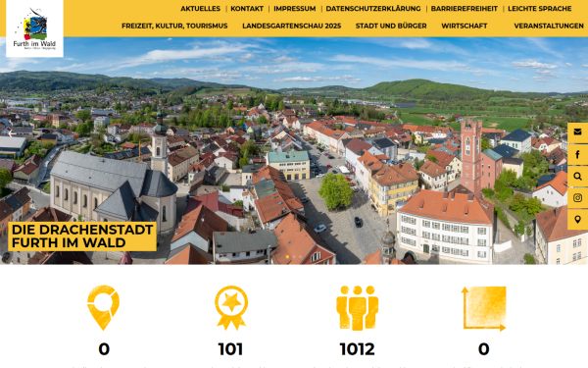Select the third slider dot
The height and width of the screenshot is (368, 588).
tap(301, 257)
